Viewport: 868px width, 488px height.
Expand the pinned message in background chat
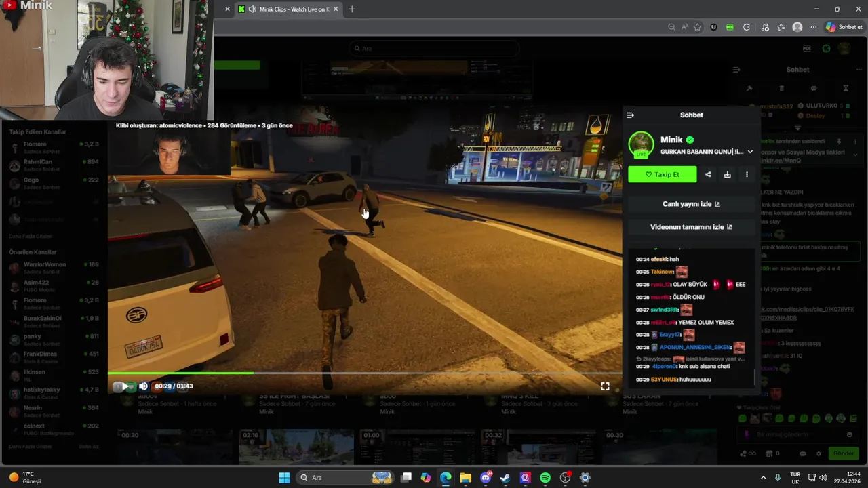(x=855, y=155)
